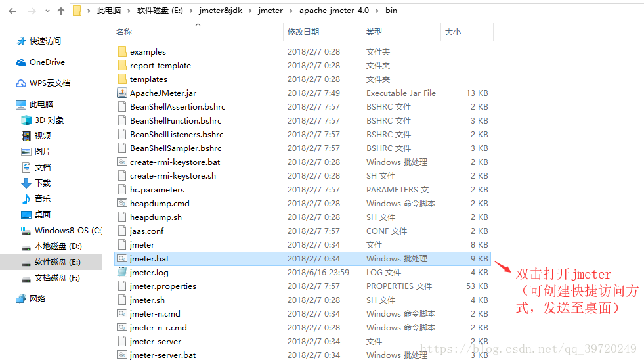Select the templates folder icon
The image size is (644, 362).
point(122,79)
